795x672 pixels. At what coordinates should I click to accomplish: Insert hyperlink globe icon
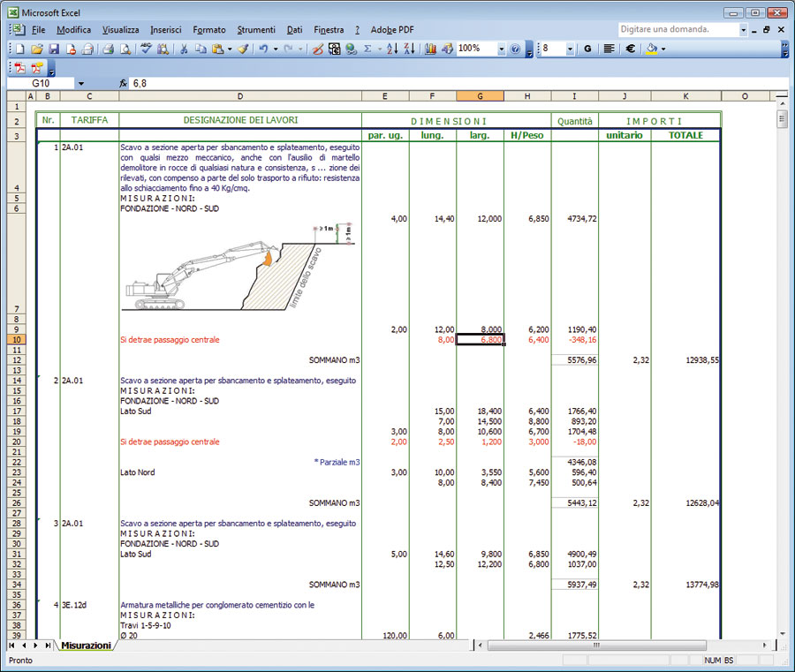(x=351, y=49)
